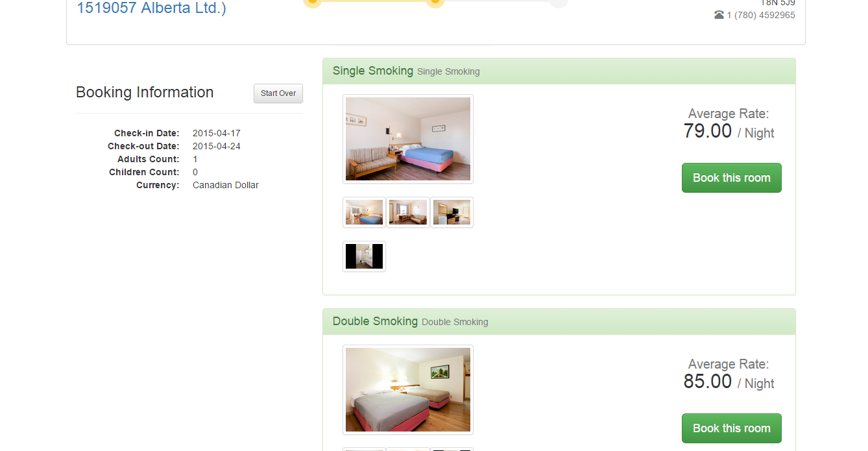This screenshot has width=868, height=451.
Task: Open the 1519057 Alberta Ltd. hotel link
Action: click(x=152, y=8)
